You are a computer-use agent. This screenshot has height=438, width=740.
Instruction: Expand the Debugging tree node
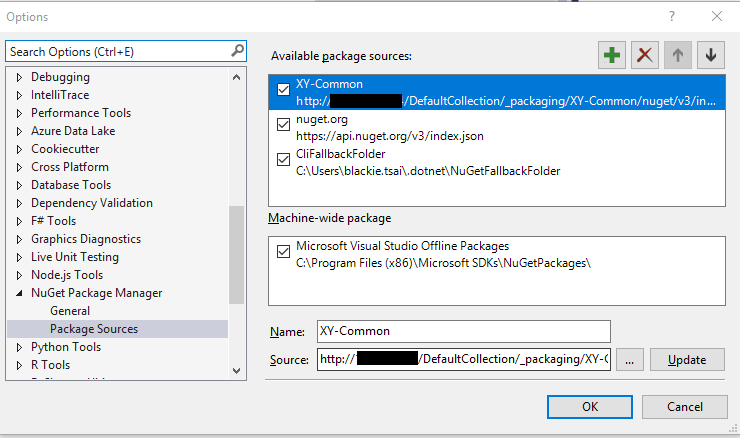tap(19, 77)
